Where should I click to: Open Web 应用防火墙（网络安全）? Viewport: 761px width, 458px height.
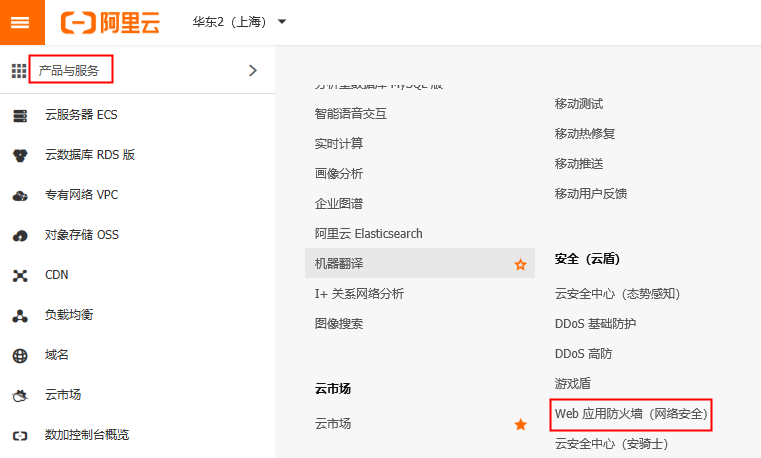[631, 414]
